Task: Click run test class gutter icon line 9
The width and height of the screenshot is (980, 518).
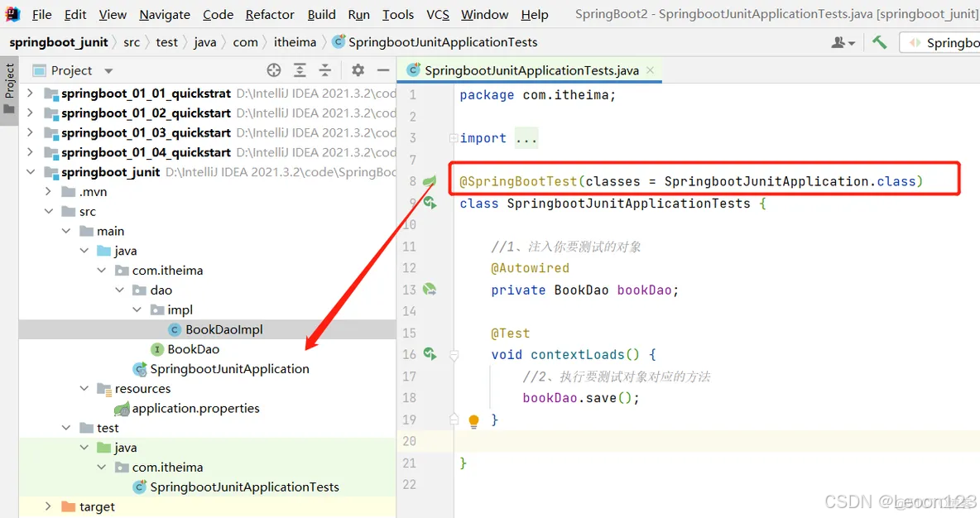Action: click(430, 203)
